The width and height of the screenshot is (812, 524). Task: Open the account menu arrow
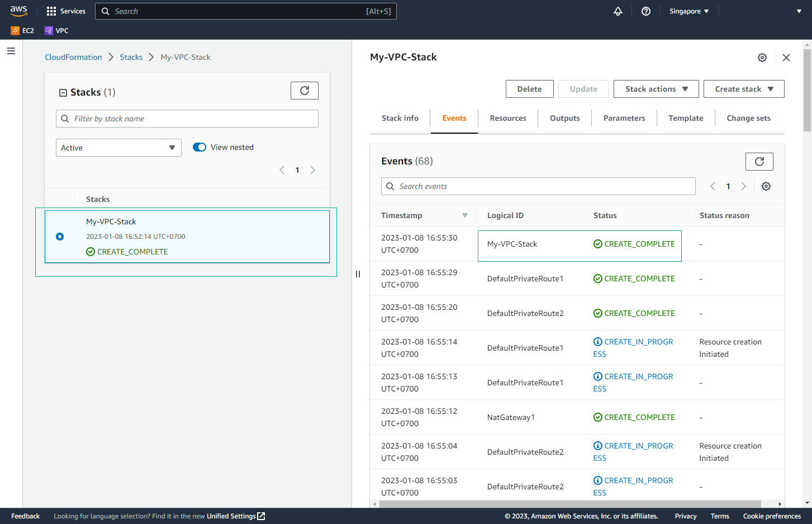[799, 11]
